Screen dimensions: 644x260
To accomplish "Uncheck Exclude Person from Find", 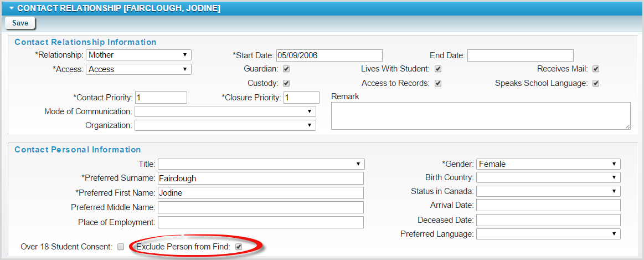I will click(x=239, y=247).
